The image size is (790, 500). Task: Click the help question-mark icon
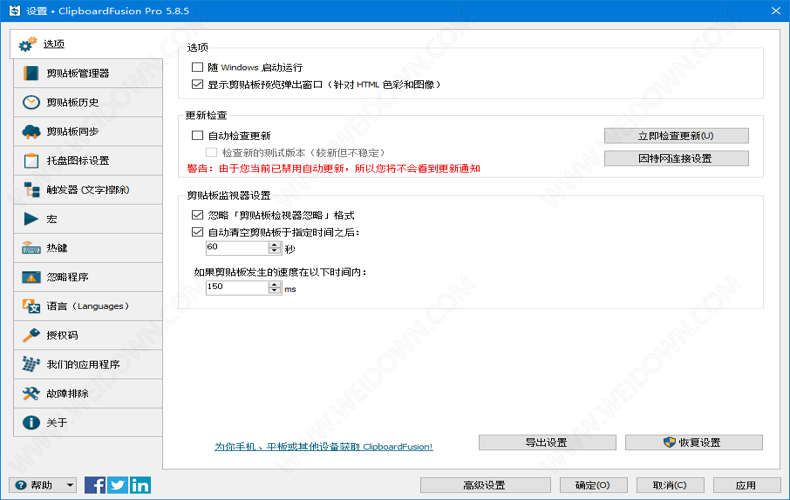[21, 485]
